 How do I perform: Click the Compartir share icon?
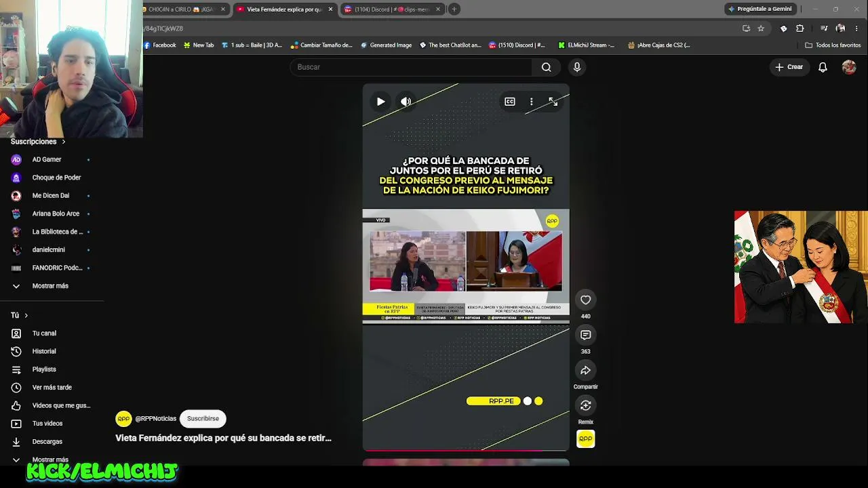[585, 370]
